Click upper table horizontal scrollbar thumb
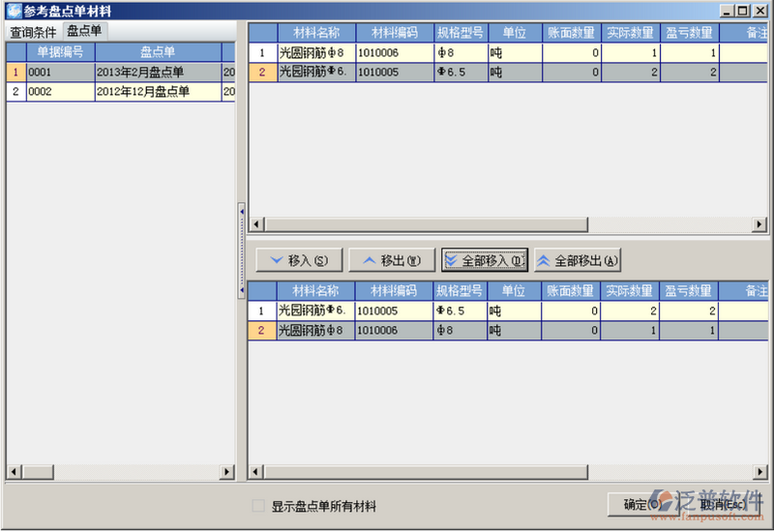 coord(426,224)
